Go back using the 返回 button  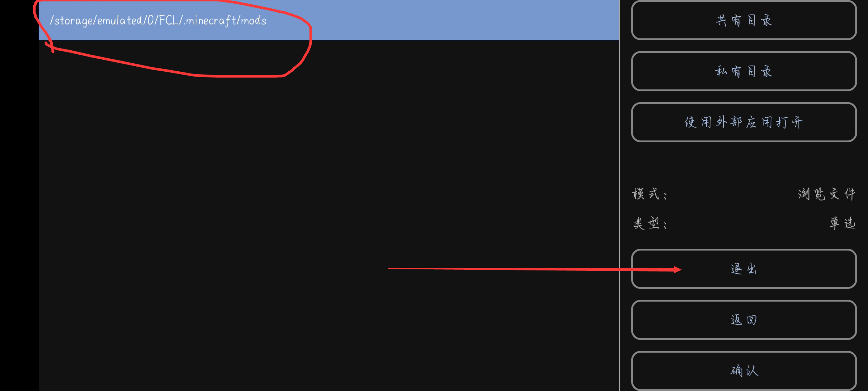[x=744, y=320]
